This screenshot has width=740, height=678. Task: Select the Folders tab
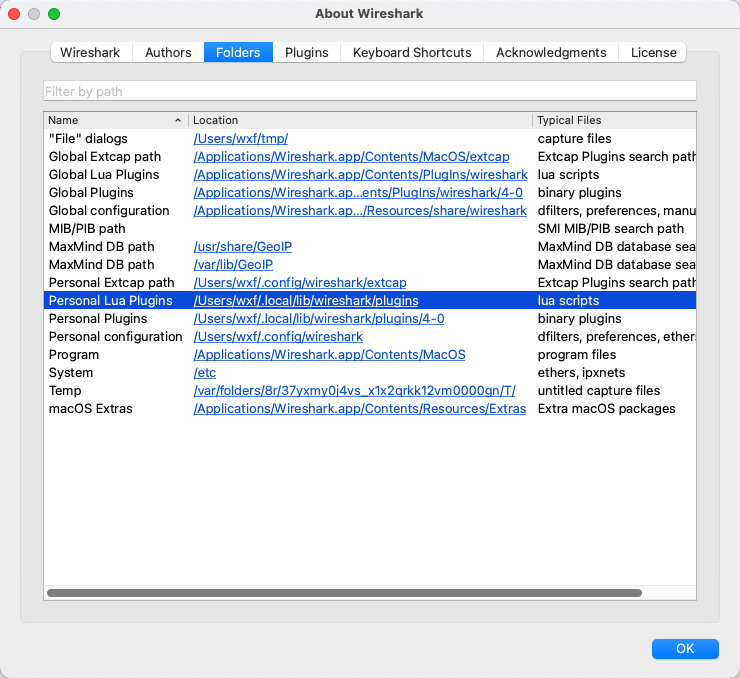coord(238,52)
